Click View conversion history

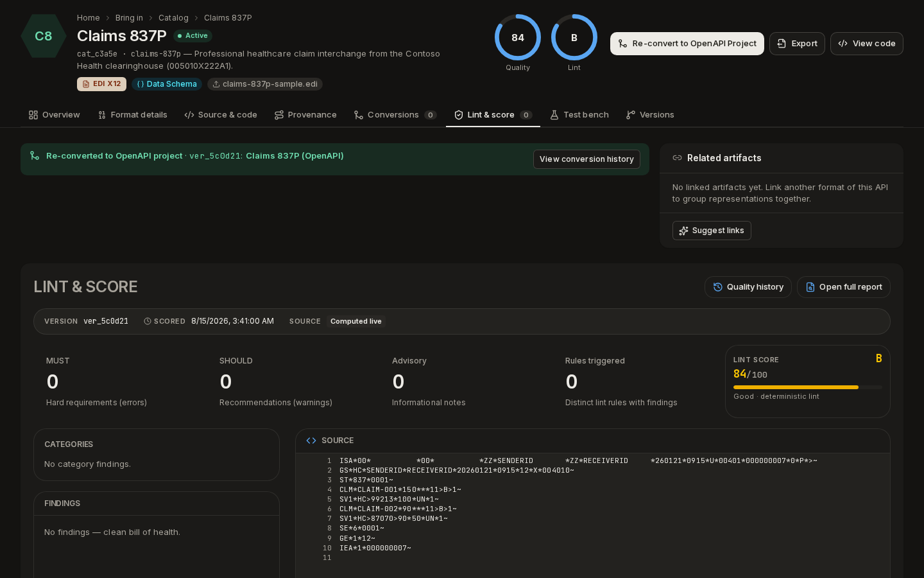tap(586, 159)
